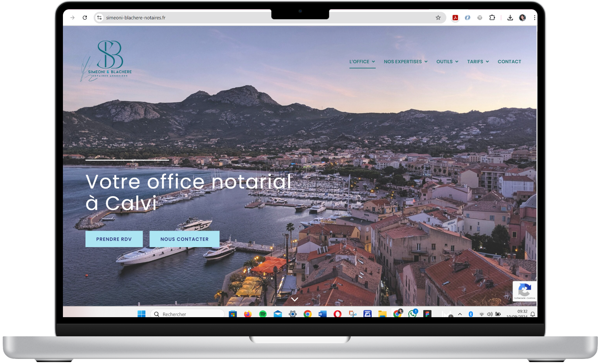Reload the page with the refresh icon
Image resolution: width=598 pixels, height=364 pixels.
(85, 18)
